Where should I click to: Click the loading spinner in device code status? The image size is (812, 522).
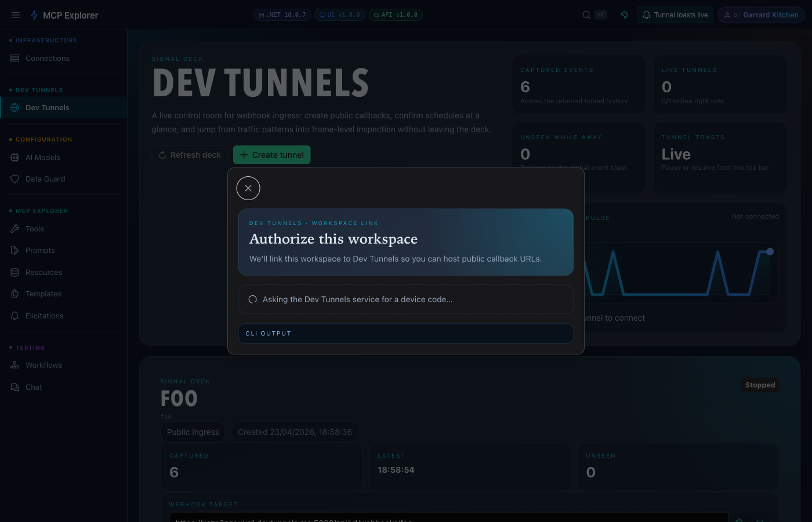click(x=253, y=300)
